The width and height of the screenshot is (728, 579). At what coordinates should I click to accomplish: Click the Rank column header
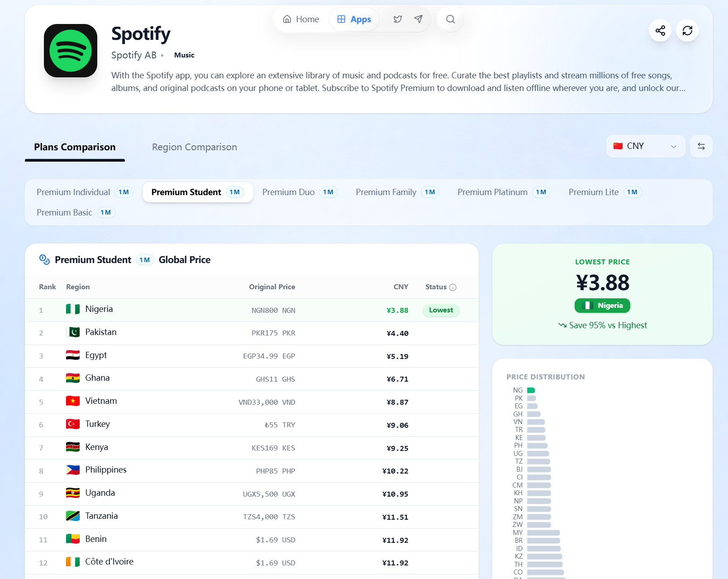(x=48, y=287)
